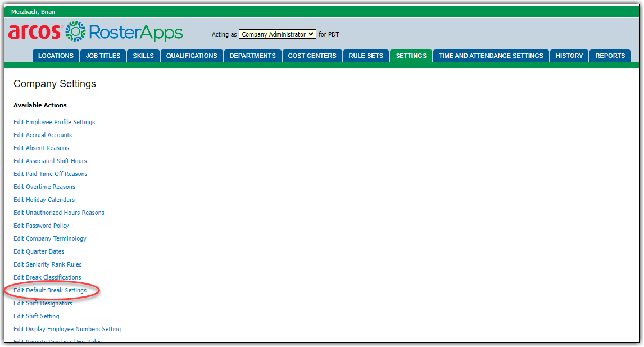Click Edit Accrual Accounts link
The image size is (644, 347).
pos(43,135)
